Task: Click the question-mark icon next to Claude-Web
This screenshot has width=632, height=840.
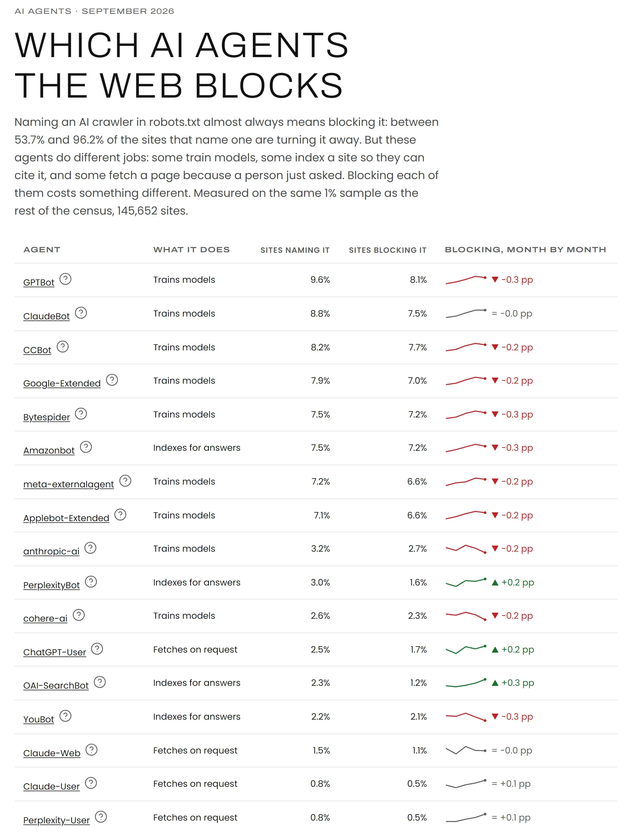Action: (91, 750)
